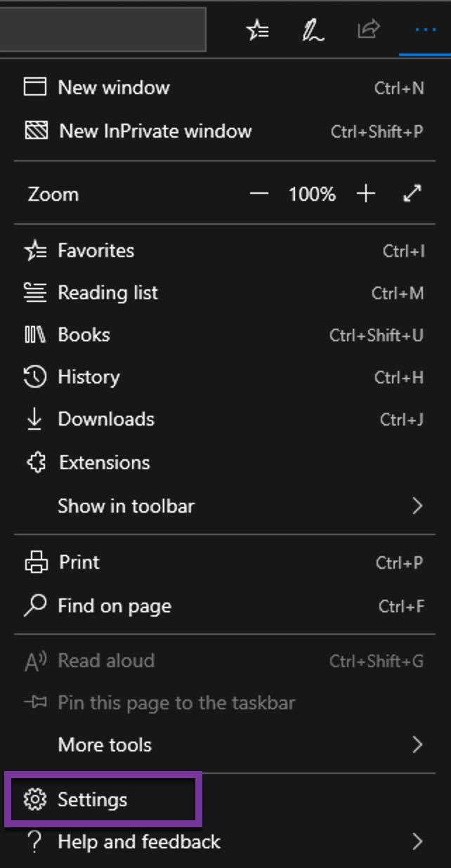
Task: Click the Add notes pen icon
Action: 313,30
